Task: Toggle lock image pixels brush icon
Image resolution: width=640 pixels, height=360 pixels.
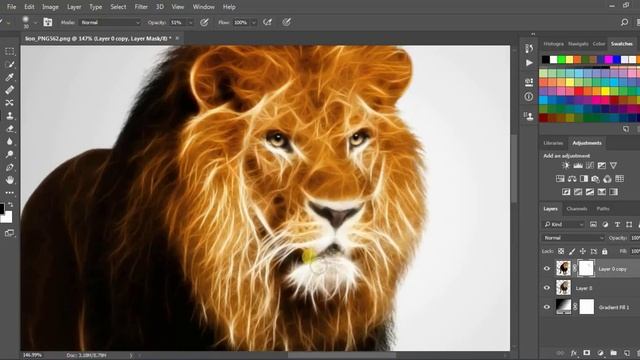Action: pyautogui.click(x=572, y=251)
